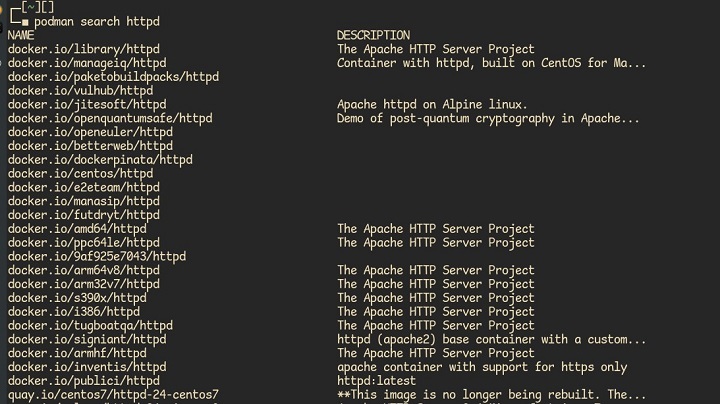Click 'Apache httpd on Alpine linux.' description
Screen dimensions: 720x404
432,104
